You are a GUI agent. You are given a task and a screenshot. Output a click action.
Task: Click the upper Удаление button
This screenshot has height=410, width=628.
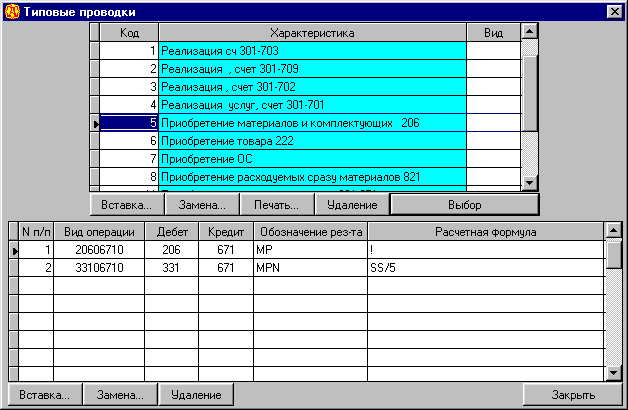[352, 205]
